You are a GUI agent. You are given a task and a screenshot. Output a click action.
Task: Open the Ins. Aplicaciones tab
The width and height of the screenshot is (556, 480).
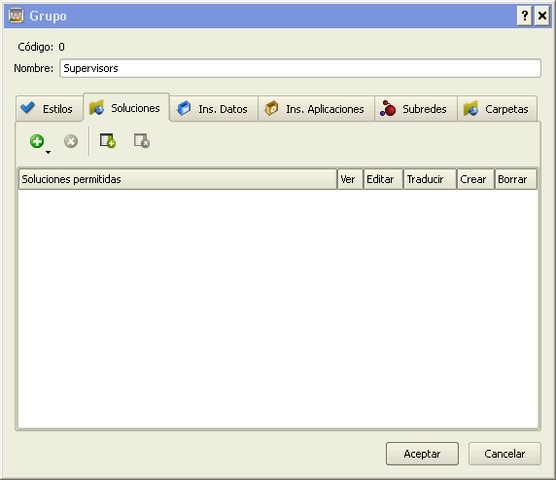coord(316,109)
